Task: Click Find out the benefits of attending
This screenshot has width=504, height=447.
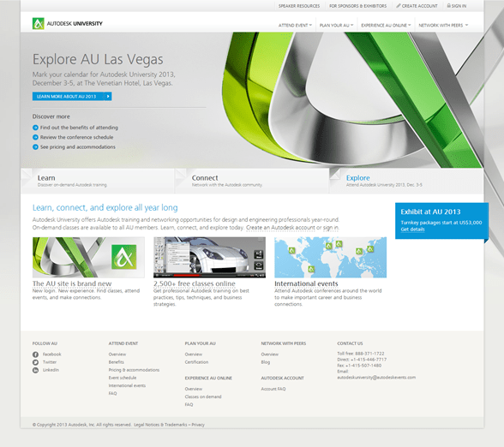Action: [79, 128]
